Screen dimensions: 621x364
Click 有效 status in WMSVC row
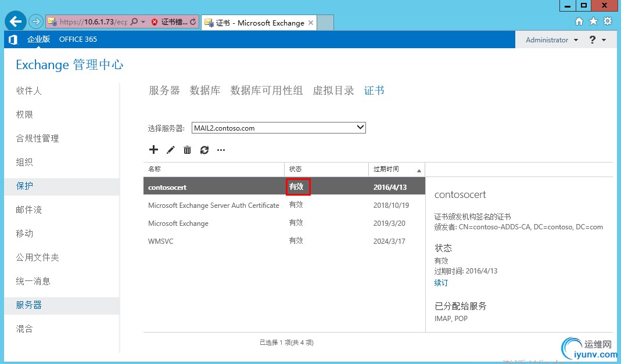[x=296, y=240]
